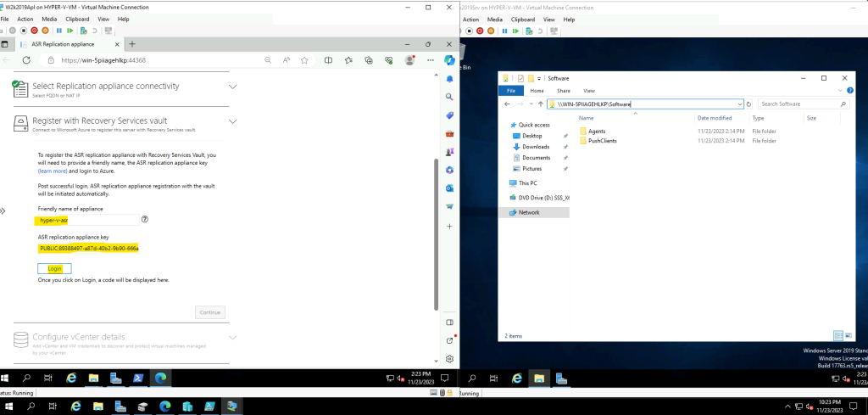Open the Edge sidebar notifications bell

point(449,79)
